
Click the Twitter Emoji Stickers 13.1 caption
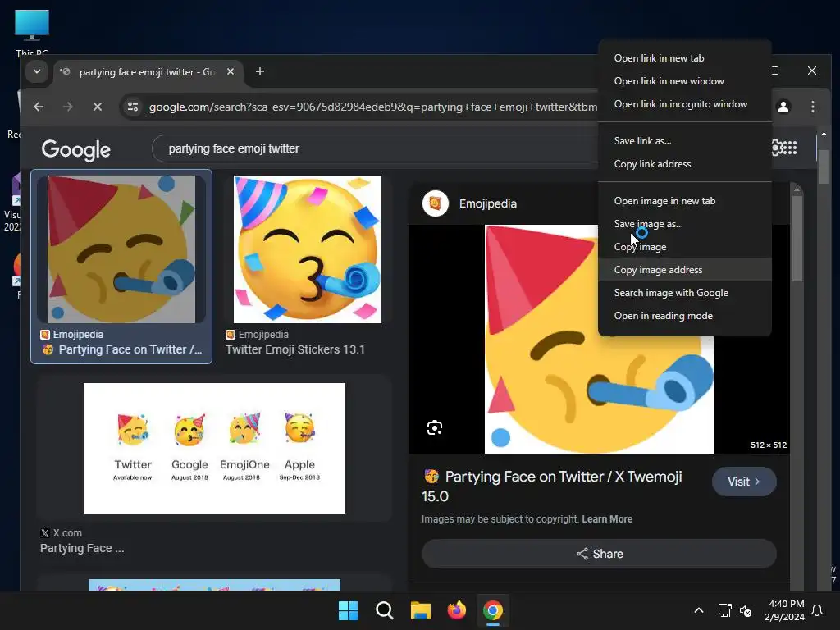295,349
